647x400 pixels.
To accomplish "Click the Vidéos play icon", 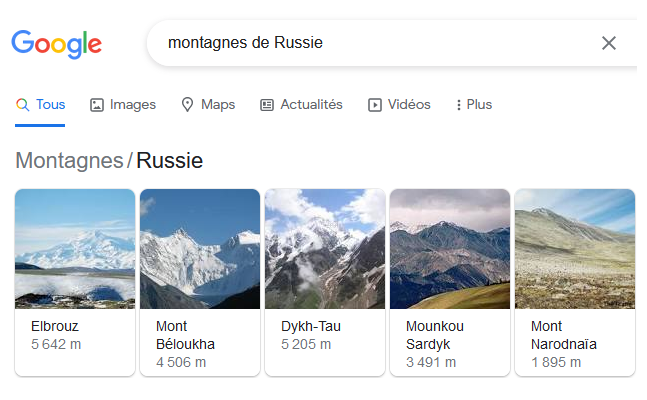I will pos(375,105).
